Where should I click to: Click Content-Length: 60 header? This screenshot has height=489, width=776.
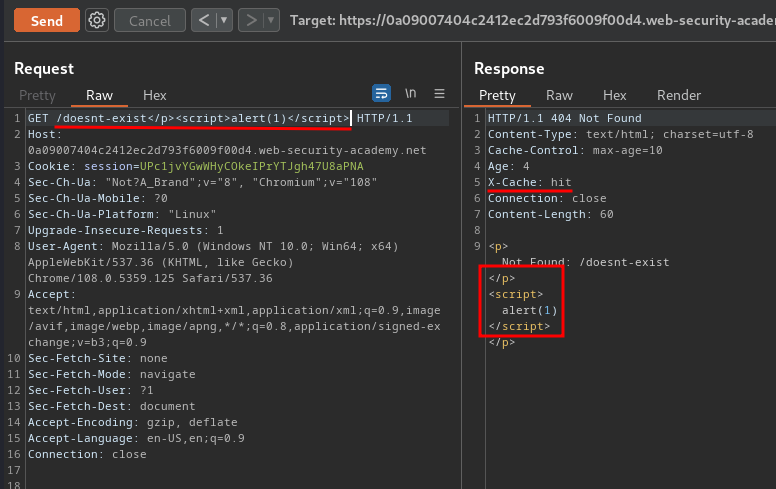[x=551, y=214]
